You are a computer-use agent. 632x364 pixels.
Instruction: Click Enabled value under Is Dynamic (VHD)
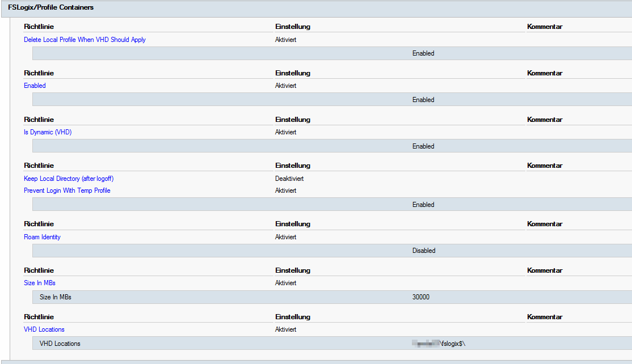(x=423, y=146)
